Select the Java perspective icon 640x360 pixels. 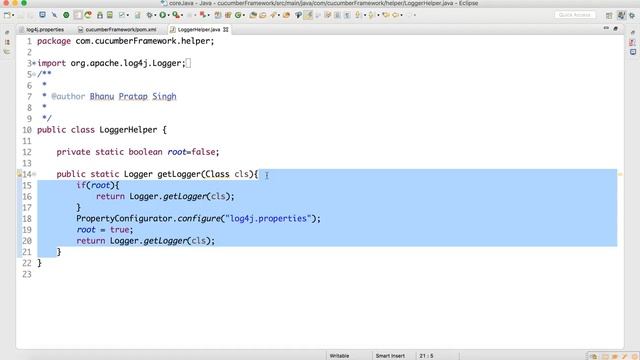click(x=621, y=15)
